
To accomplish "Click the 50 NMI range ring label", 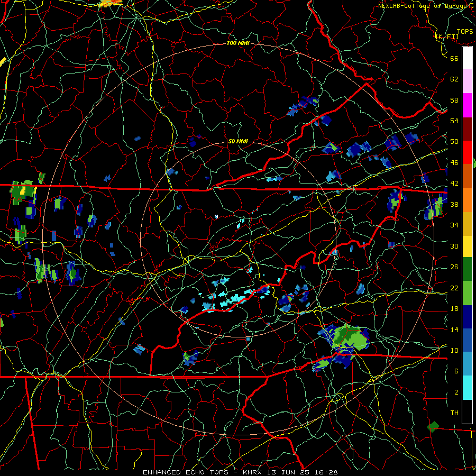I will 238,141.
